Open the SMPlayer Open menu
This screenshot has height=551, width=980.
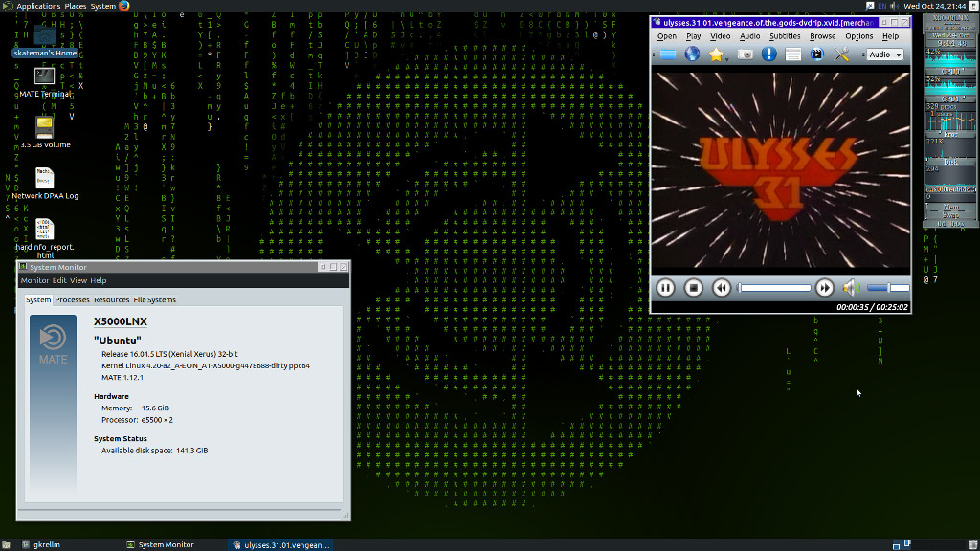667,36
